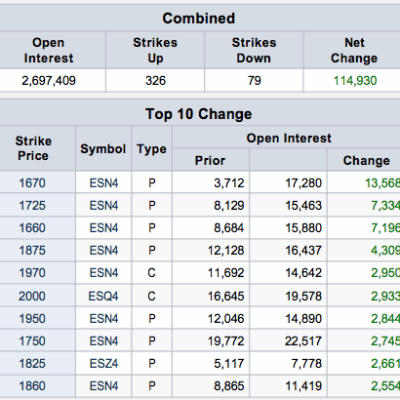The width and height of the screenshot is (400, 400).
Task: Select the Combined section header
Action: 199,18
